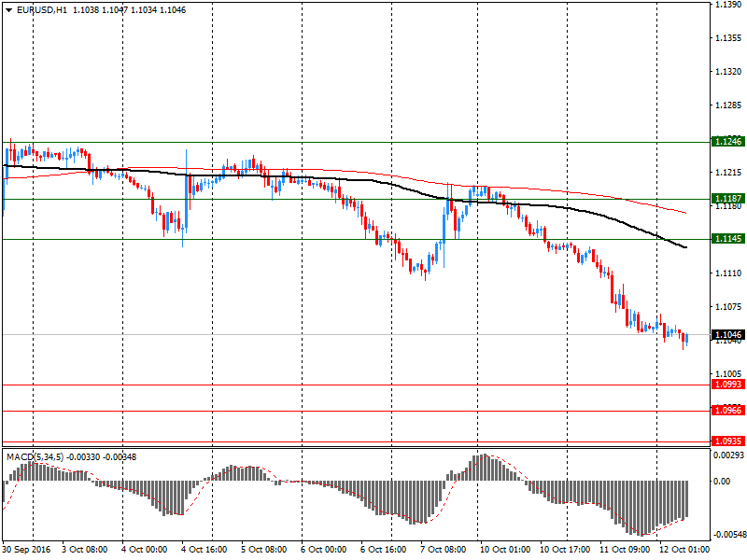The image size is (747, 560).
Task: Select the 7 Oct 08:00 time label
Action: [443, 550]
